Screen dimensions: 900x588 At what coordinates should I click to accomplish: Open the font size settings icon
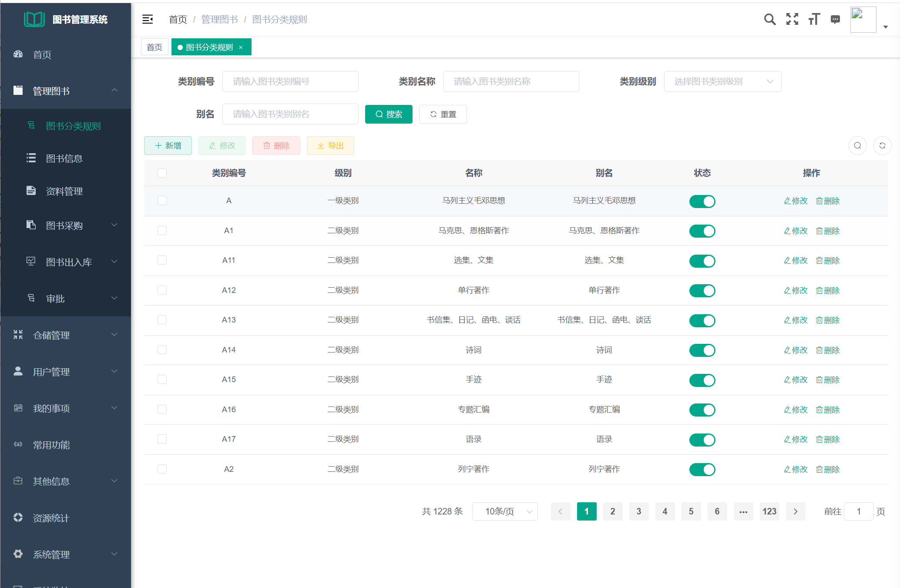coord(814,19)
